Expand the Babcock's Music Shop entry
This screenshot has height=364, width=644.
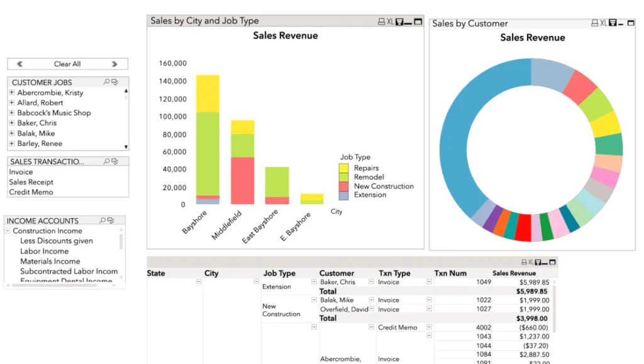pos(11,113)
